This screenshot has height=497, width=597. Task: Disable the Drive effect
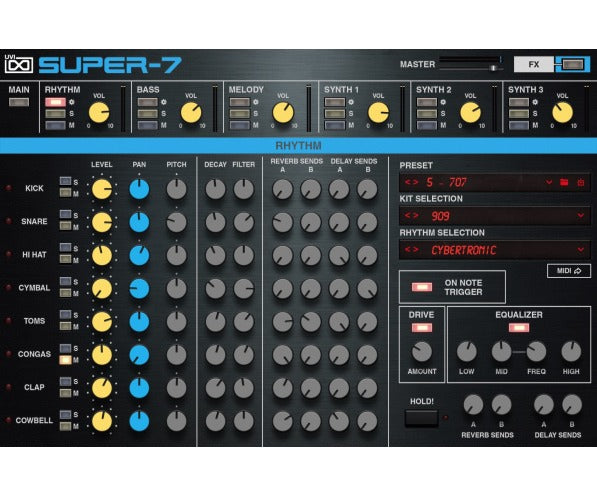pyautogui.click(x=422, y=328)
